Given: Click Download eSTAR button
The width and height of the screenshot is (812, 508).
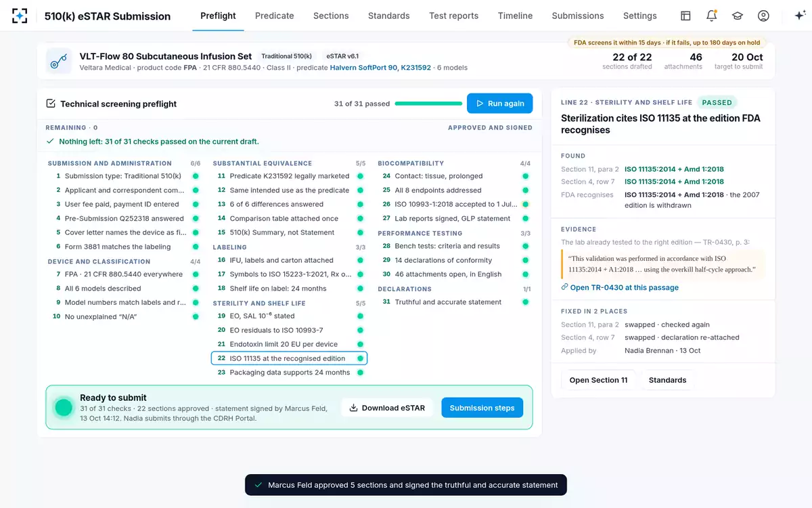Looking at the screenshot, I should (387, 408).
